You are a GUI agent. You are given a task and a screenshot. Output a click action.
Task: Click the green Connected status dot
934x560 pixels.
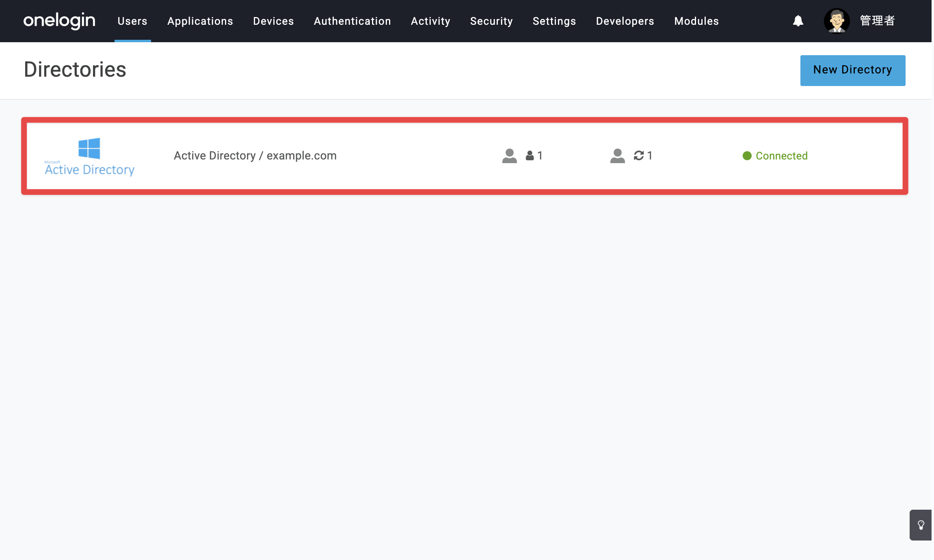click(747, 156)
